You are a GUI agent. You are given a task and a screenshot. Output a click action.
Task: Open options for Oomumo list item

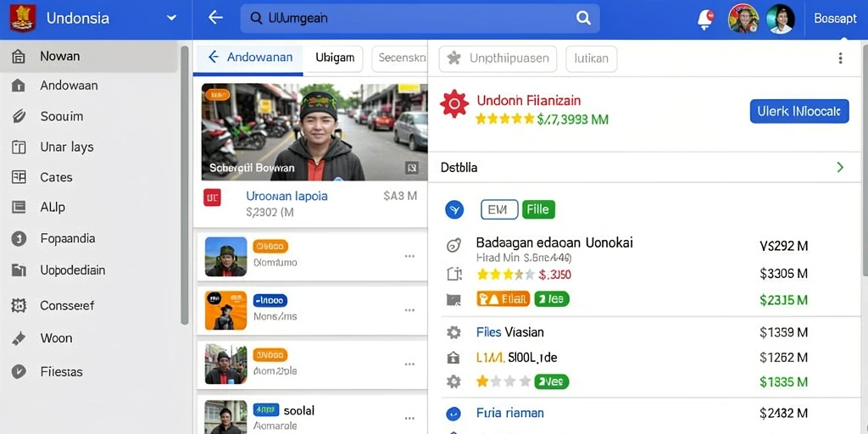[409, 256]
